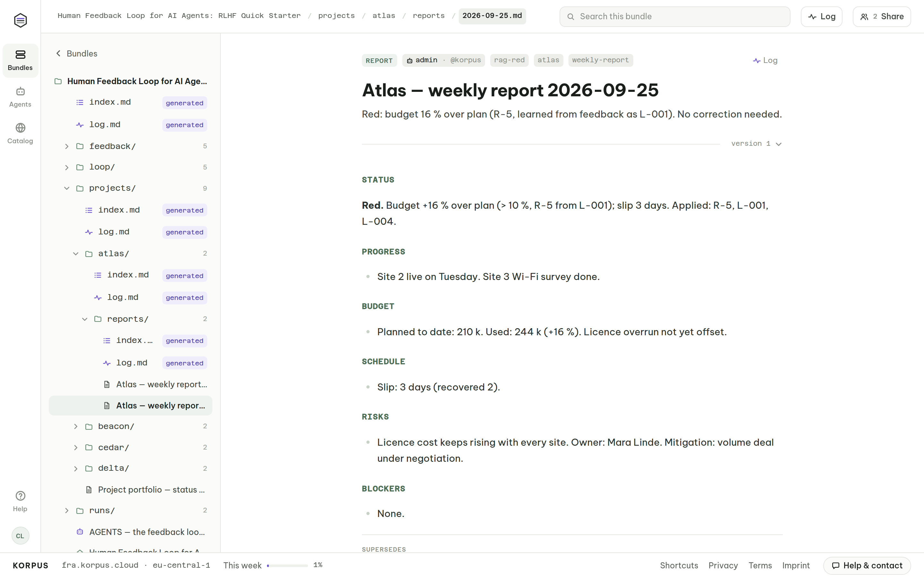Click the AGENTS feedback loop robot icon

coord(80,532)
